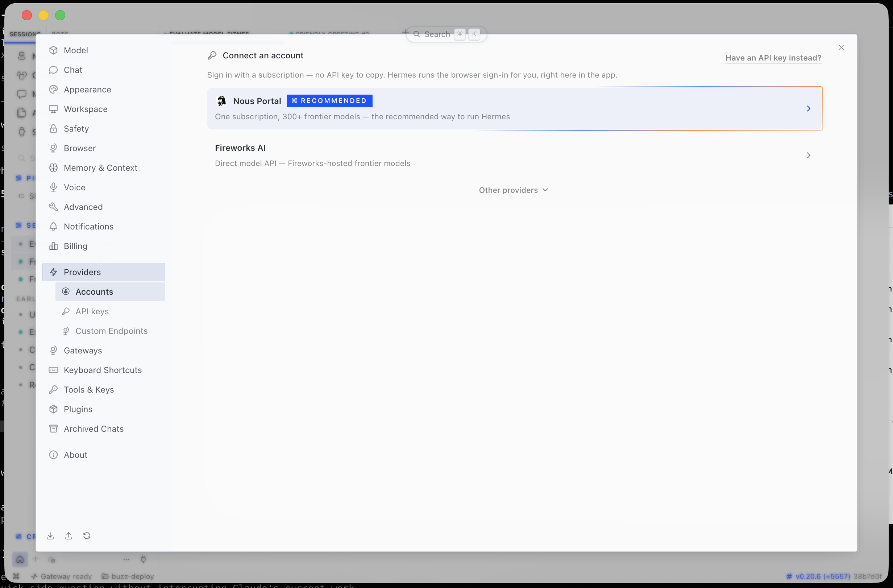This screenshot has width=893, height=588.
Task: Open Gateways settings
Action: [104, 351]
